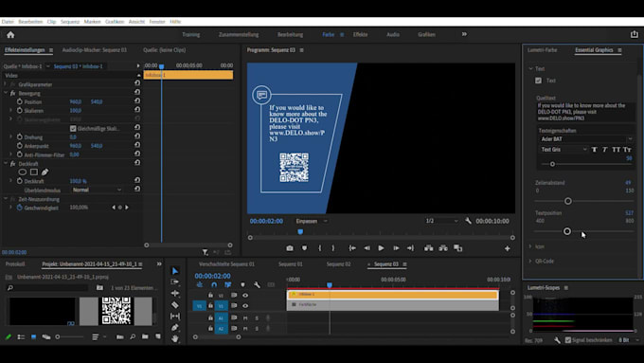Open the Sequenz menu
This screenshot has width=644, height=363.
(70, 22)
